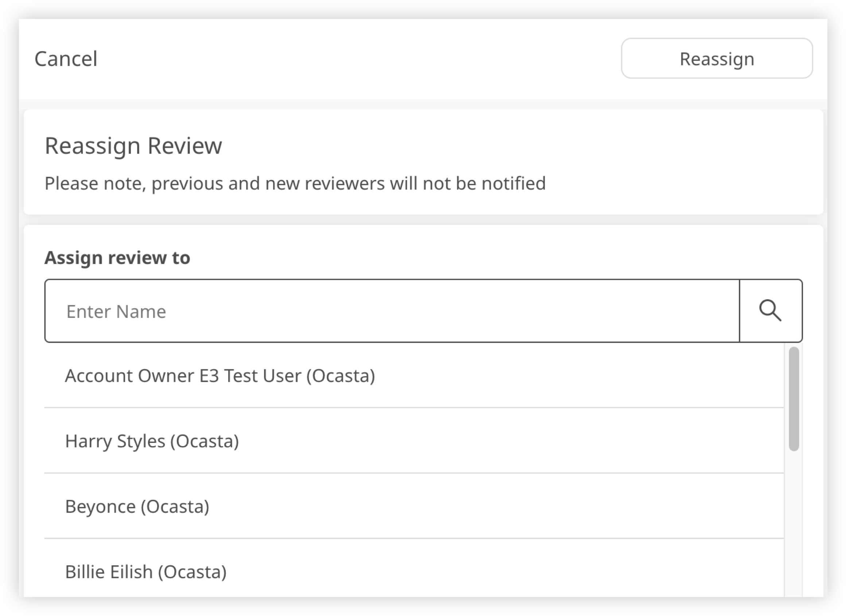Choose Harry Styles (Ocasta) as reviewer
This screenshot has height=616, width=846.
pyautogui.click(x=152, y=441)
